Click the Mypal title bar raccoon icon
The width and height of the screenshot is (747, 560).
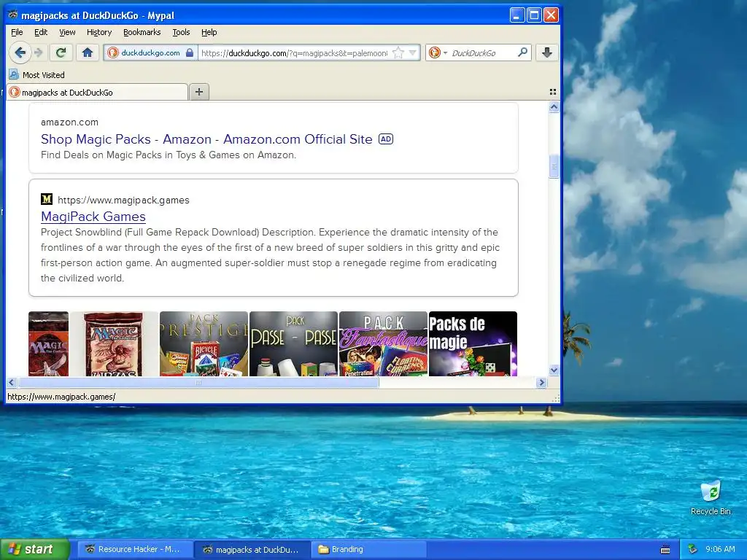tap(13, 15)
